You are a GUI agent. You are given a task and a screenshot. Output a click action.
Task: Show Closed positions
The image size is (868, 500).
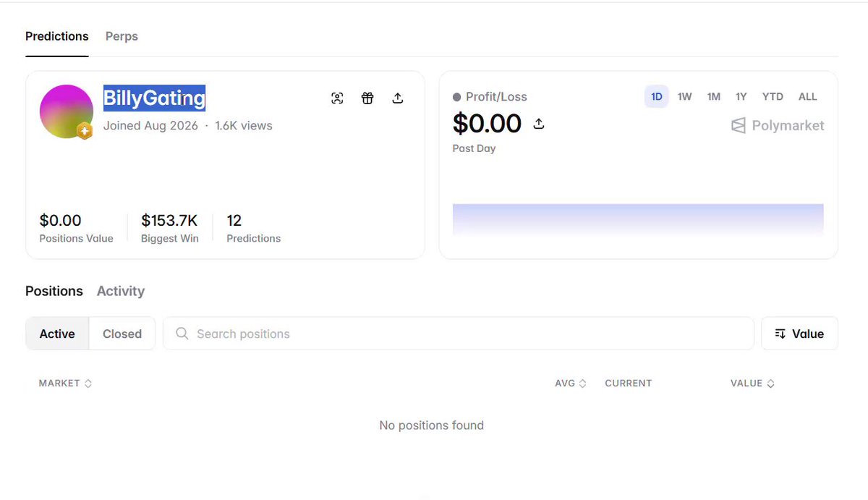(122, 334)
